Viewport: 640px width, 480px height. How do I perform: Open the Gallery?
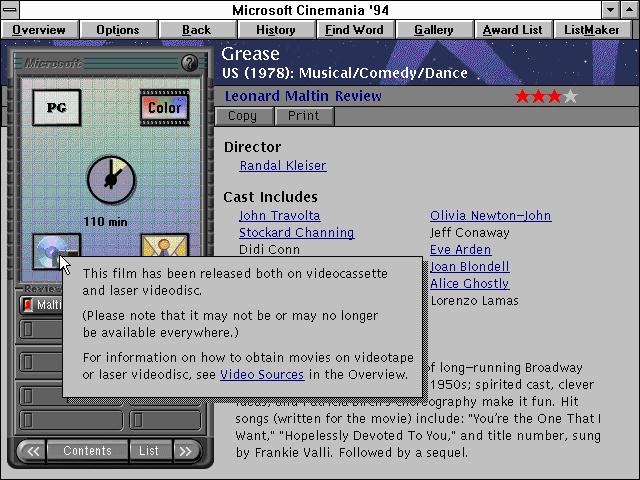(434, 30)
